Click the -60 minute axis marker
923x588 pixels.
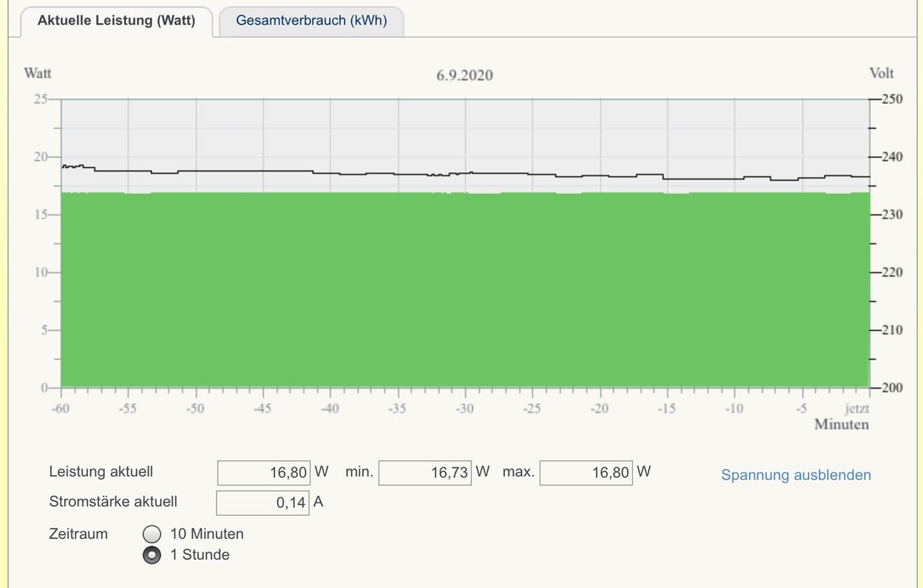point(61,408)
